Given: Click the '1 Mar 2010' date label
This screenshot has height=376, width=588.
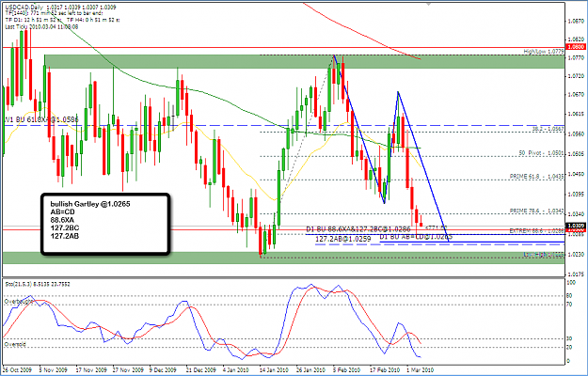Looking at the screenshot, I should [x=420, y=369].
